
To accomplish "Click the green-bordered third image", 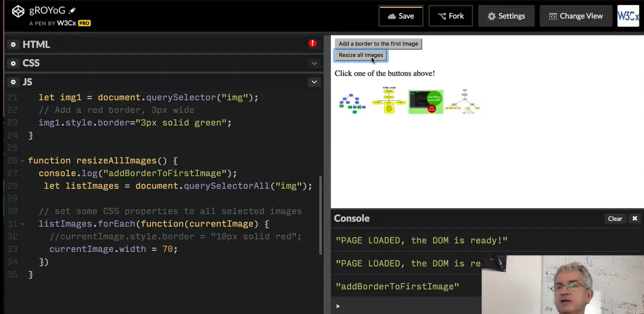I will tap(426, 102).
